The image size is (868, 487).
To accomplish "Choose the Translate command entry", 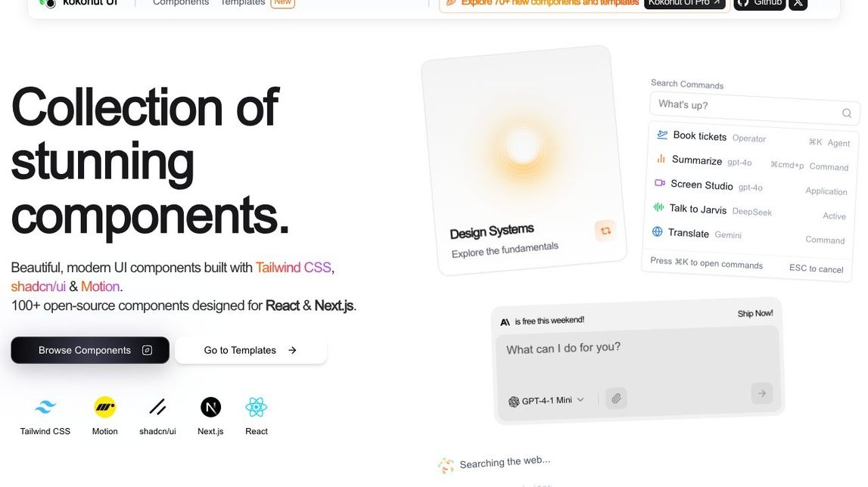I will point(688,233).
